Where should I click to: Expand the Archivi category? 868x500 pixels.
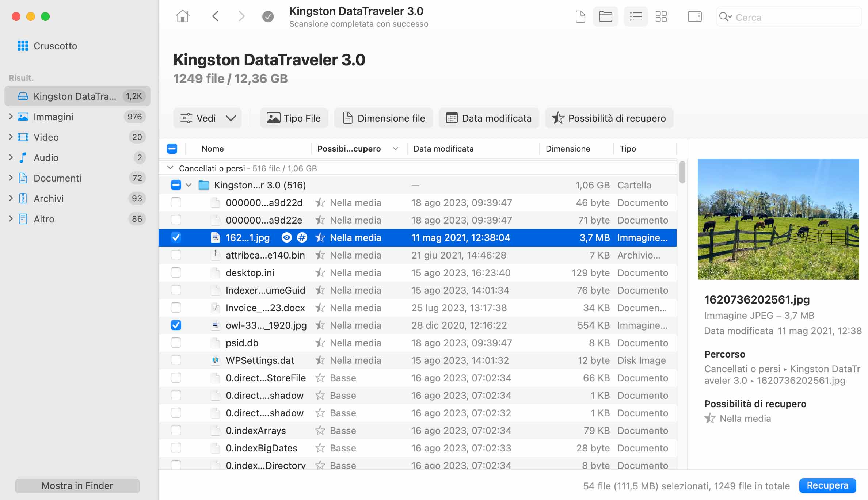point(11,198)
